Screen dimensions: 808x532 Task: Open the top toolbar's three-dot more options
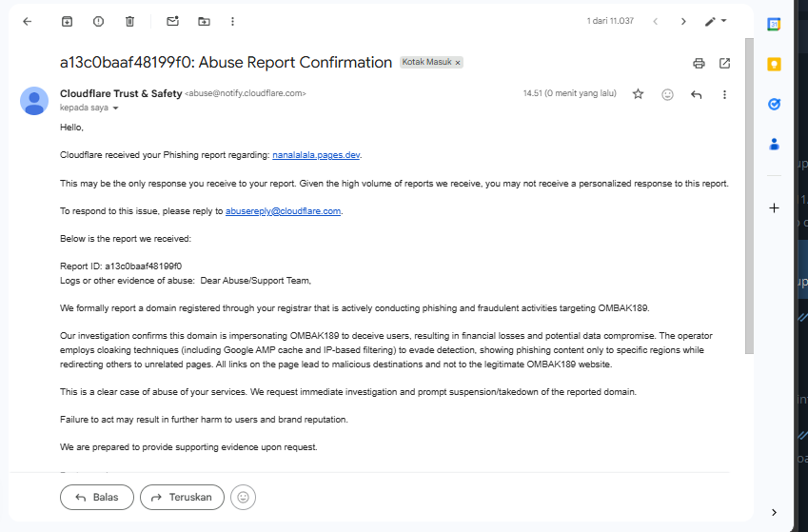232,21
